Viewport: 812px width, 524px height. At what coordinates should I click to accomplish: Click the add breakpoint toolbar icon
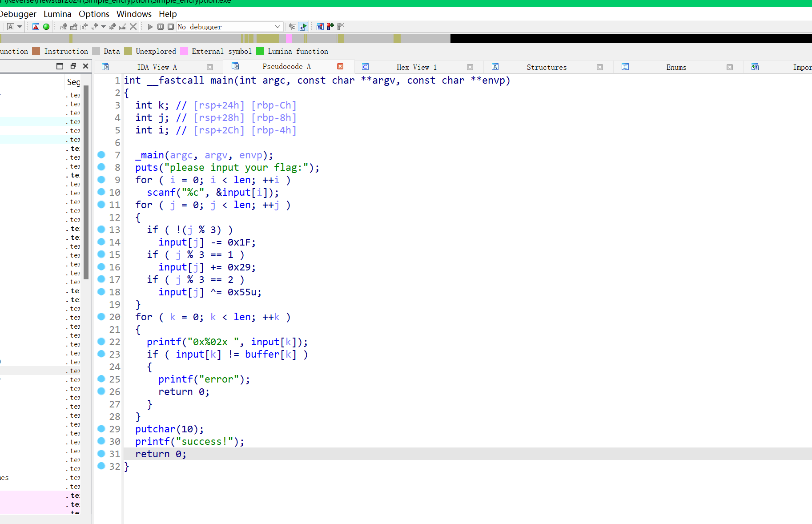(x=330, y=27)
